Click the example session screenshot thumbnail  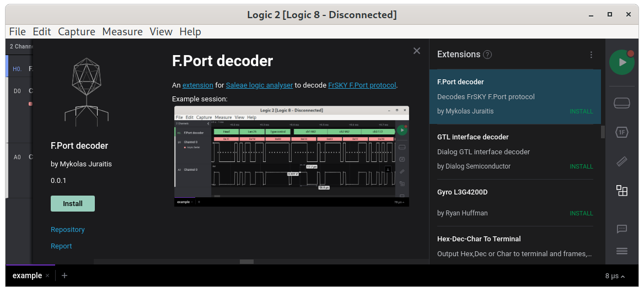point(292,156)
